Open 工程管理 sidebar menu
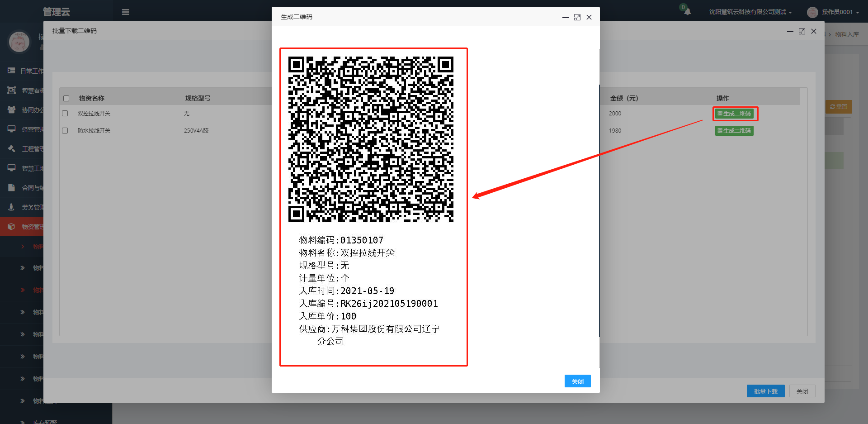 [x=26, y=149]
